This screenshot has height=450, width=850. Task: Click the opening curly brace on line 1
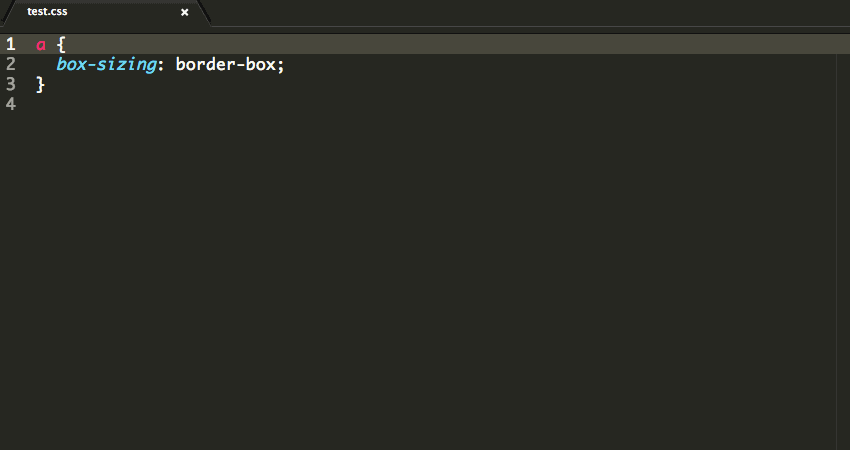(x=61, y=44)
